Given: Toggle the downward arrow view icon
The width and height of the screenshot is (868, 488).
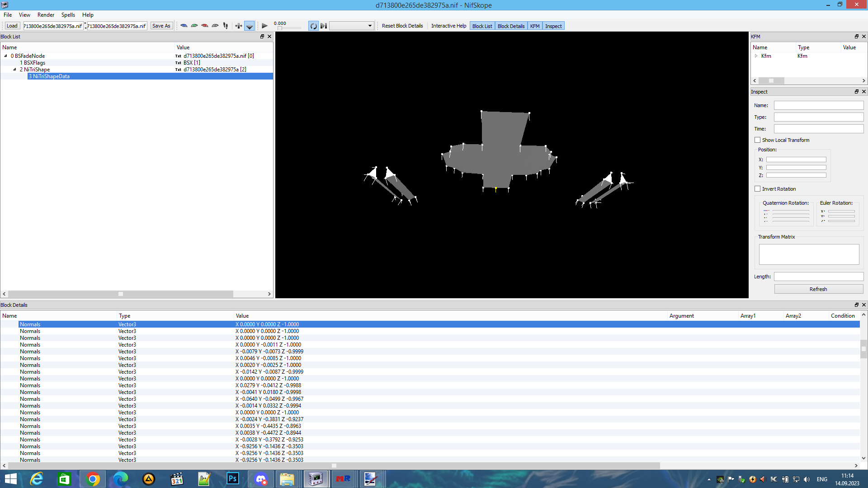Looking at the screenshot, I should [x=249, y=26].
